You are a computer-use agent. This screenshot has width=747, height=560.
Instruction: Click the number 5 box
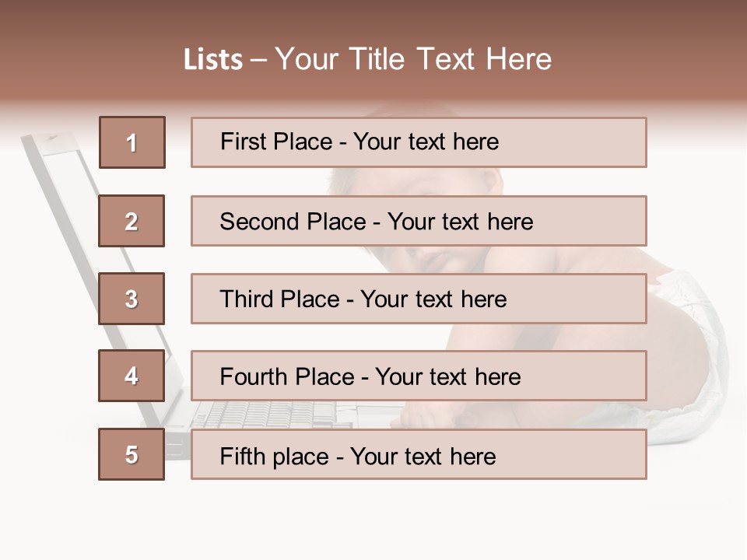(x=132, y=454)
